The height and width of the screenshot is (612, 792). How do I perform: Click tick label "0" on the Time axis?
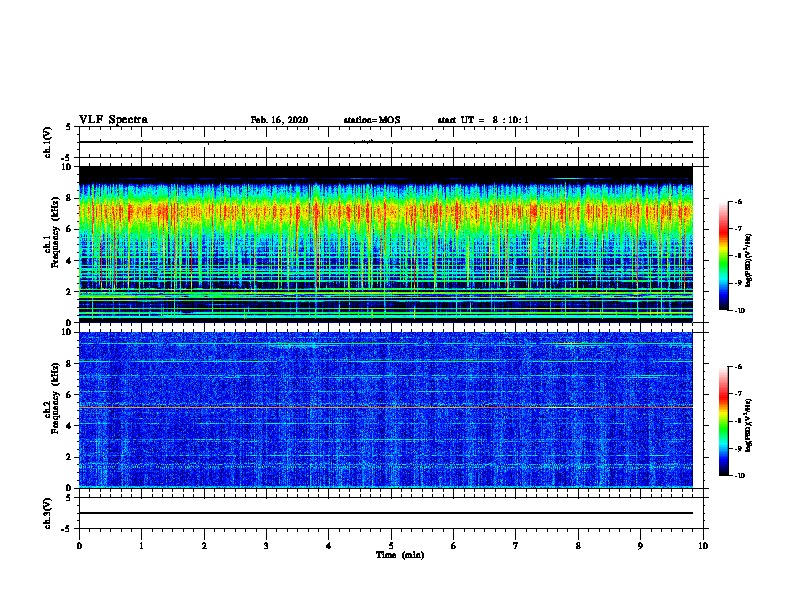click(79, 546)
